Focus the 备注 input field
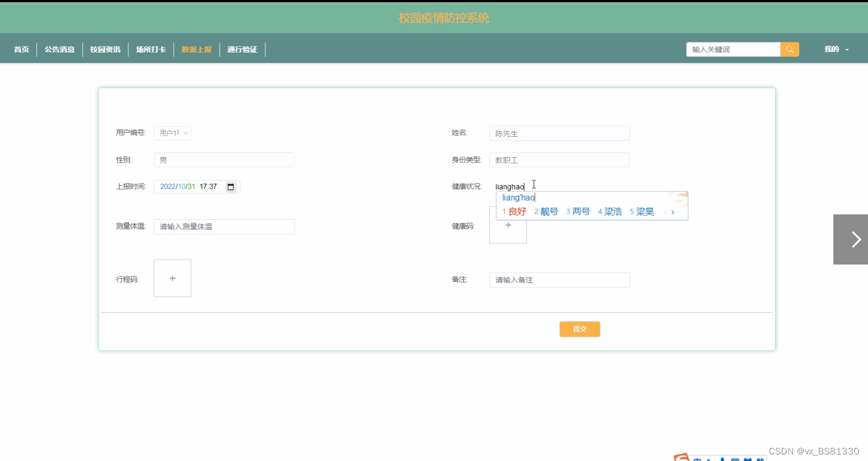 (560, 280)
